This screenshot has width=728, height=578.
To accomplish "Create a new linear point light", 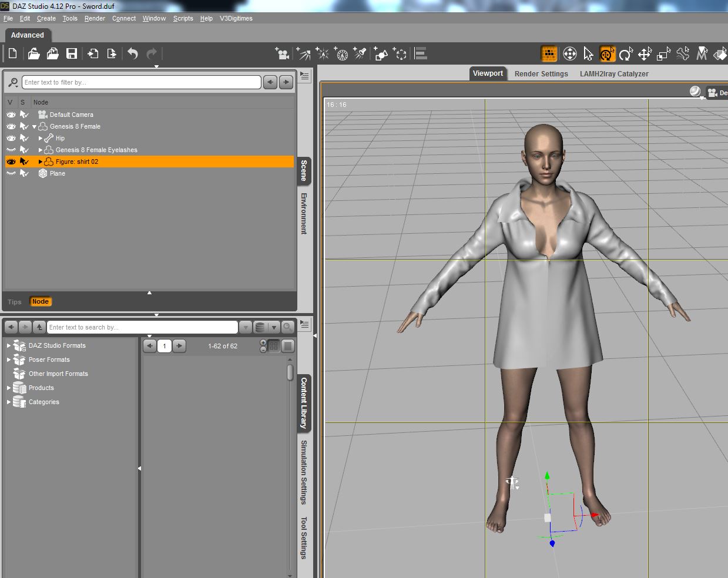I will click(341, 54).
